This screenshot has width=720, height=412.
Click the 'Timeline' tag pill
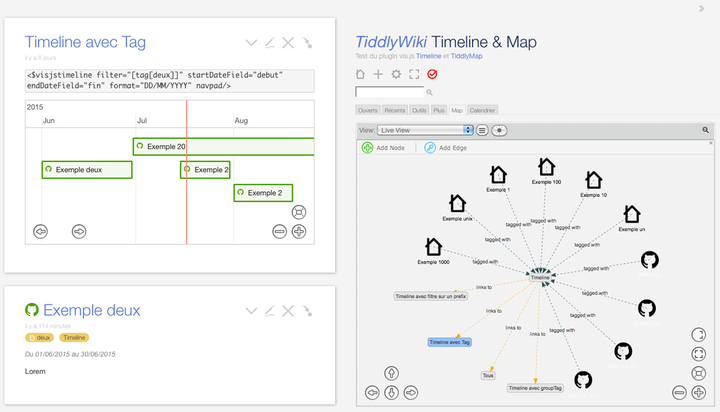(x=74, y=338)
